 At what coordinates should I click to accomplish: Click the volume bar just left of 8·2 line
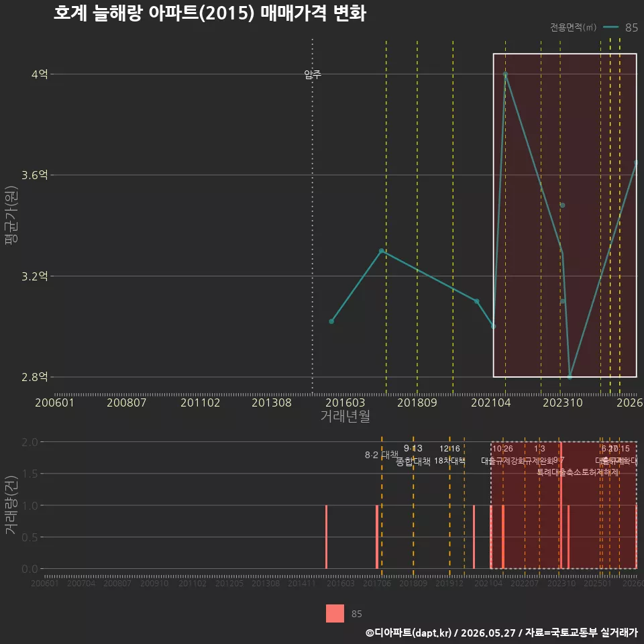pyautogui.click(x=377, y=537)
